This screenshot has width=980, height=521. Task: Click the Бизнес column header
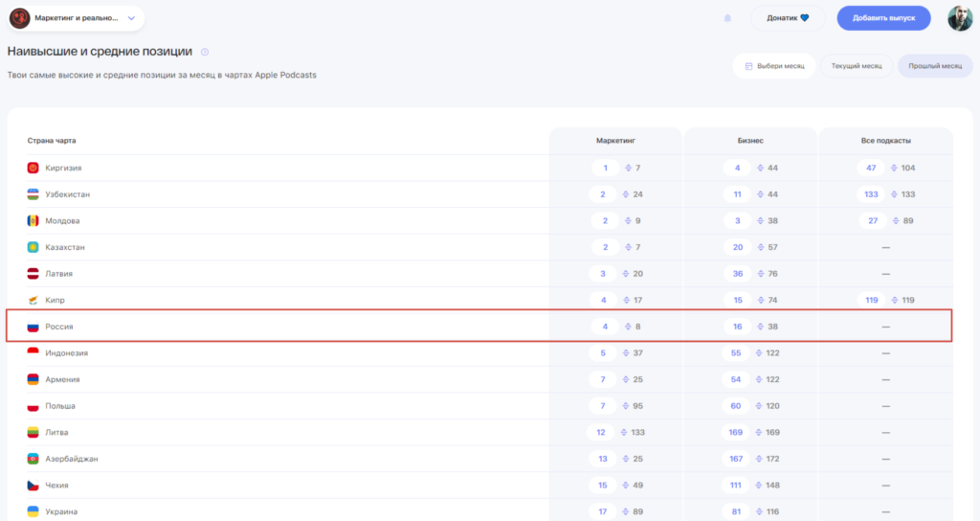(x=750, y=141)
